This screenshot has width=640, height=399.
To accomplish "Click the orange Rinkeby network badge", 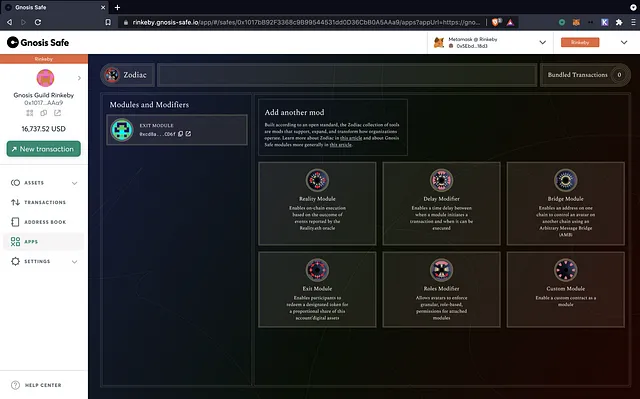I will [580, 42].
